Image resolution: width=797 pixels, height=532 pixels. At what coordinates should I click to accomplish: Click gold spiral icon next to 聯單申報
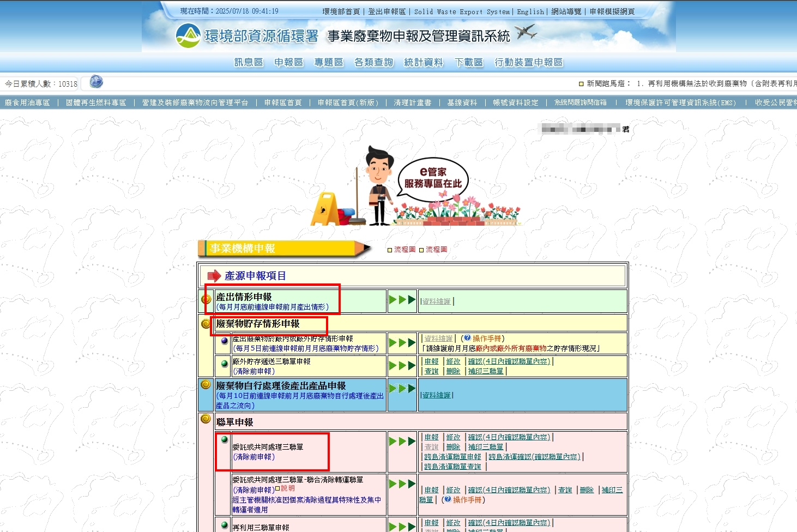(x=206, y=419)
